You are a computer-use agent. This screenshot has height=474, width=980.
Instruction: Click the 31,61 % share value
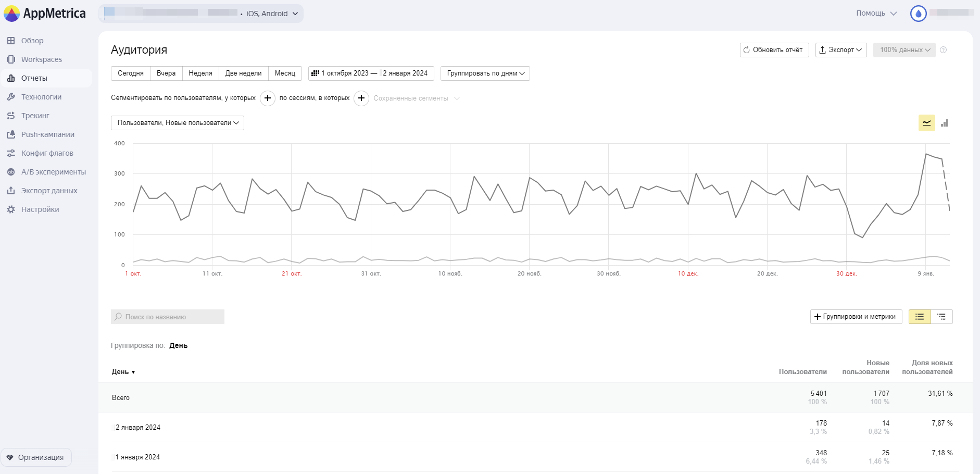[940, 393]
